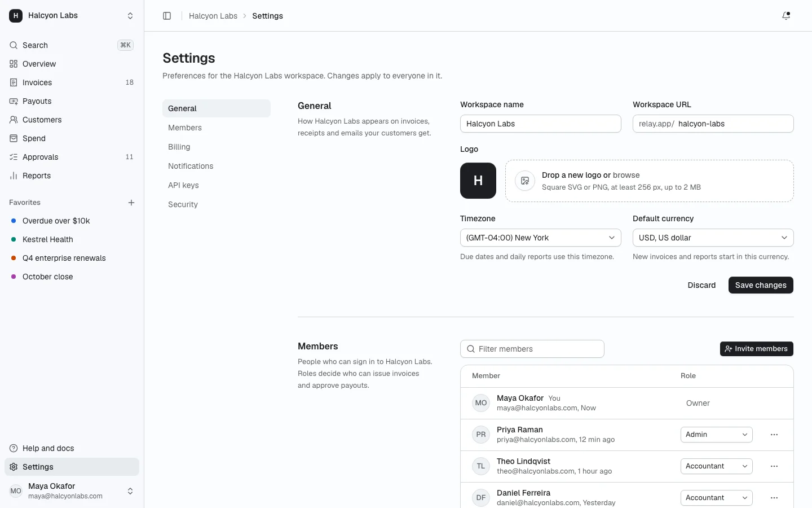Select the API keys settings tab
The height and width of the screenshot is (508, 812).
tap(217, 185)
